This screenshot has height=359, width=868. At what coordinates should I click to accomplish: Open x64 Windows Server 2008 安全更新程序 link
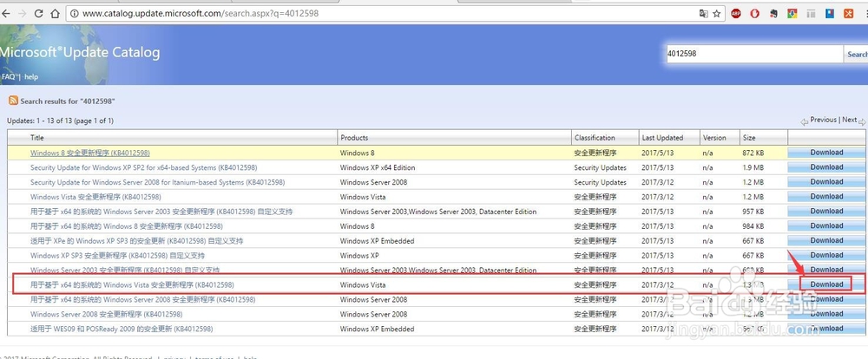point(143,300)
